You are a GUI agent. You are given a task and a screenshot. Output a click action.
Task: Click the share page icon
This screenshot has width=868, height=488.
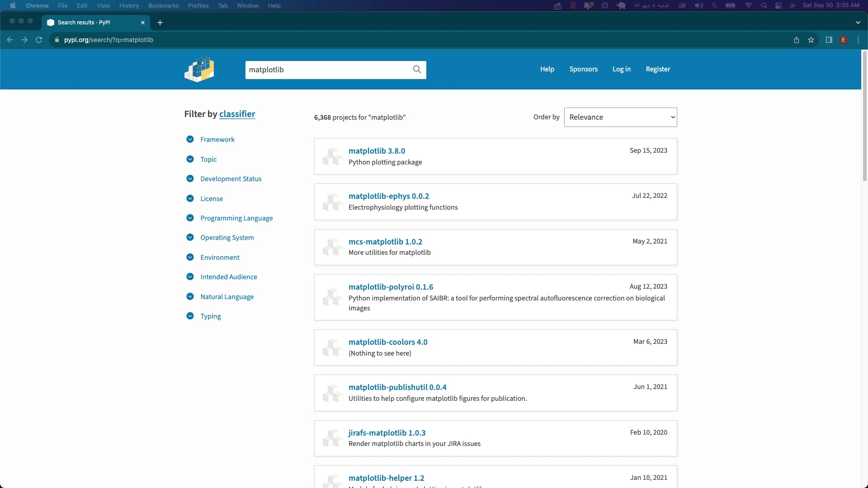tap(797, 40)
